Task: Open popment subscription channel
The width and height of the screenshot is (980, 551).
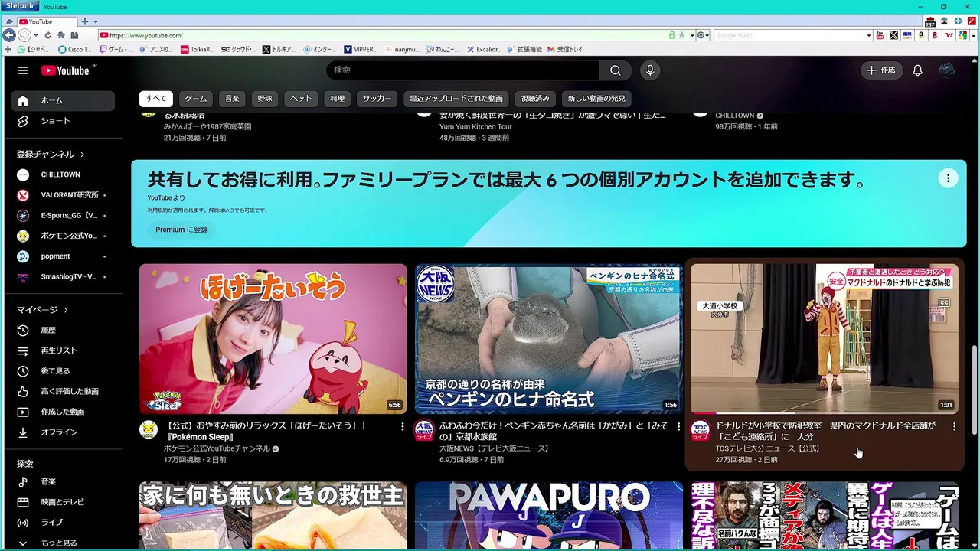Action: coord(63,256)
